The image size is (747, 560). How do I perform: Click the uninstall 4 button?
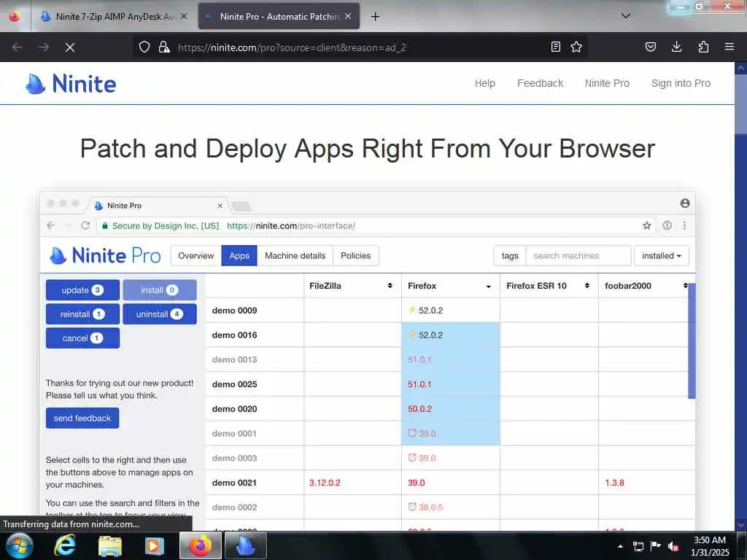(160, 314)
